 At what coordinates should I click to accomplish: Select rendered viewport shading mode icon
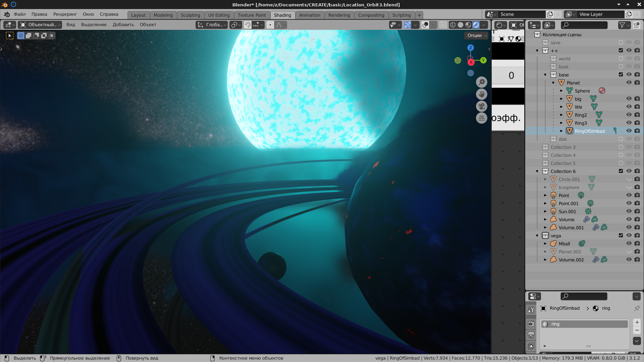(476, 25)
